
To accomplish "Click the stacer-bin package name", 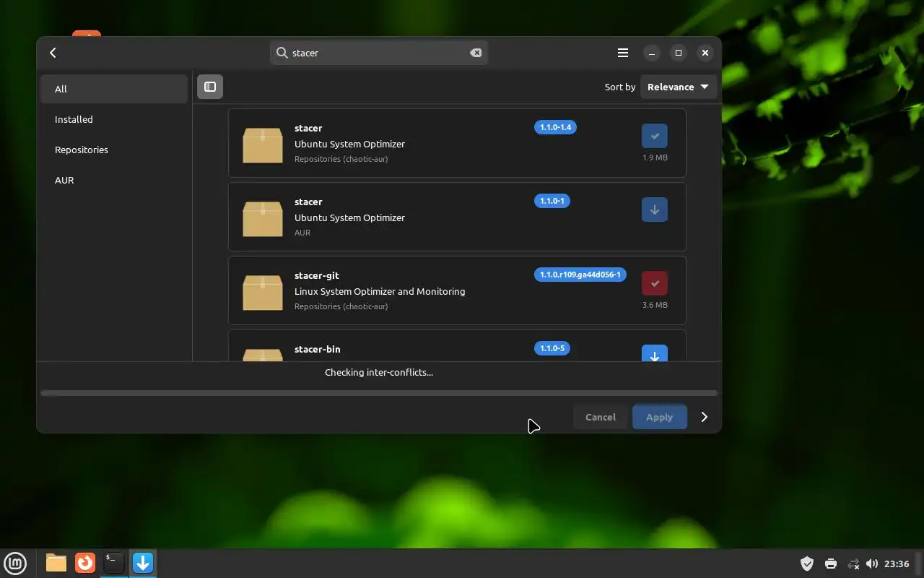I will [317, 349].
